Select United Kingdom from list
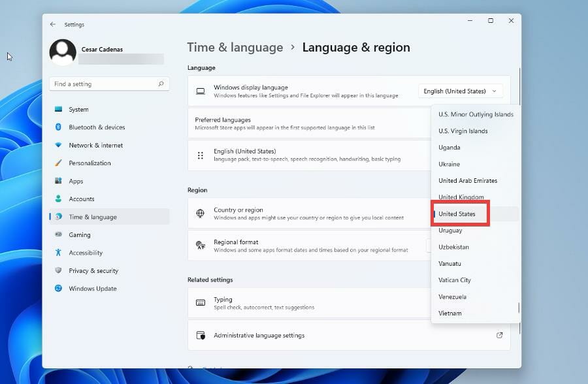 point(476,197)
